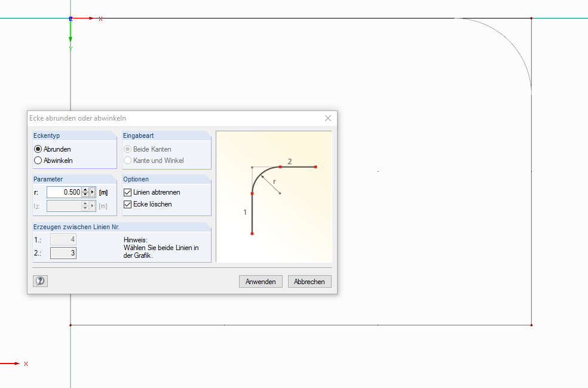
Task: Select the Abrunden corner type
Action: [53, 149]
